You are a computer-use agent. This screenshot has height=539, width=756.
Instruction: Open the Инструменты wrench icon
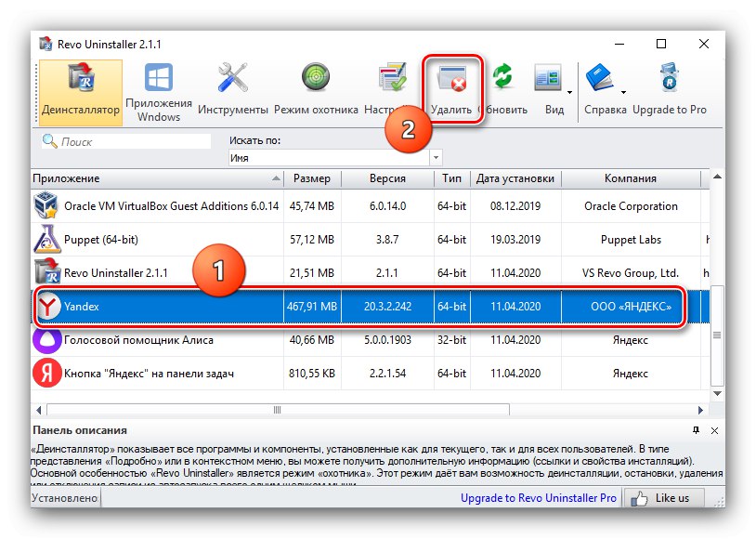[x=232, y=77]
